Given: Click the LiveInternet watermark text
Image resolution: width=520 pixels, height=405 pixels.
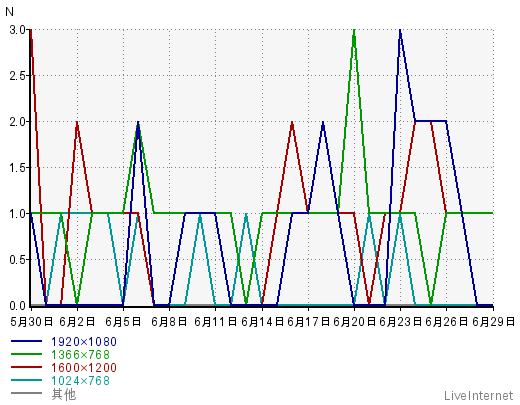Looking at the screenshot, I should coord(478,396).
